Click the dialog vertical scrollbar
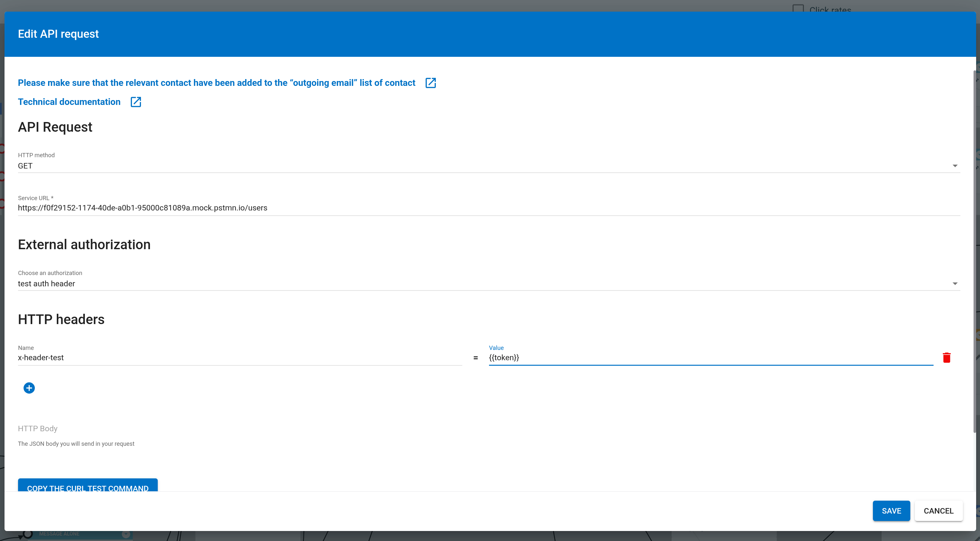 click(x=975, y=251)
